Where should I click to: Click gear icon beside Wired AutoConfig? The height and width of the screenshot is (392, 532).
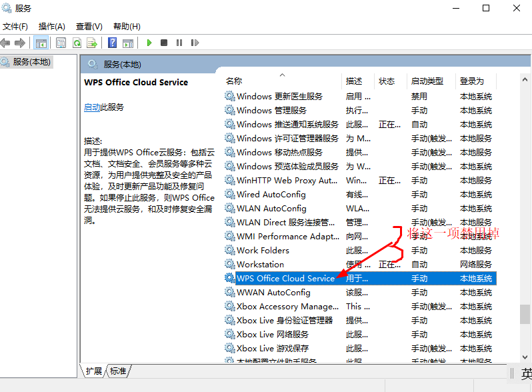pyautogui.click(x=230, y=194)
